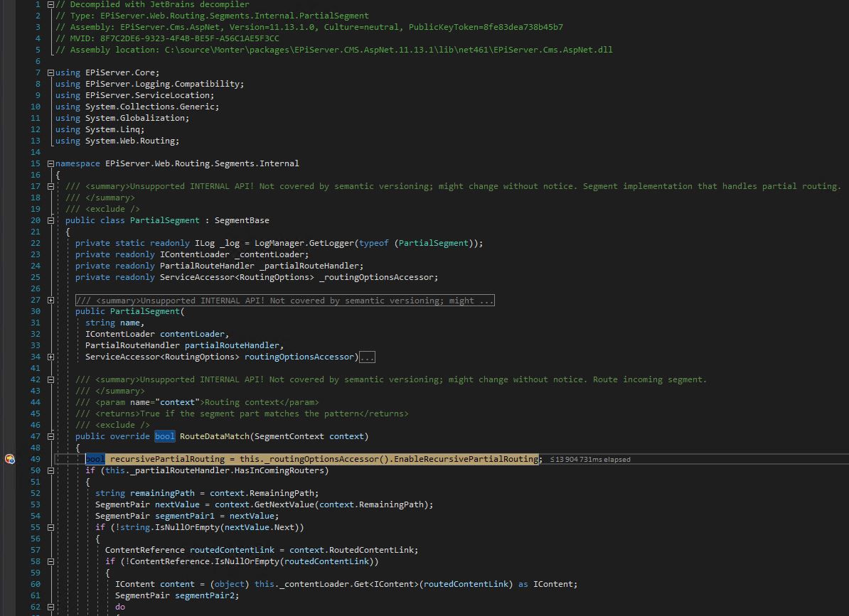Screen dimensions: 849x616
Task: Click 'RoutedContentLink' property on line 57
Action: (x=370, y=550)
